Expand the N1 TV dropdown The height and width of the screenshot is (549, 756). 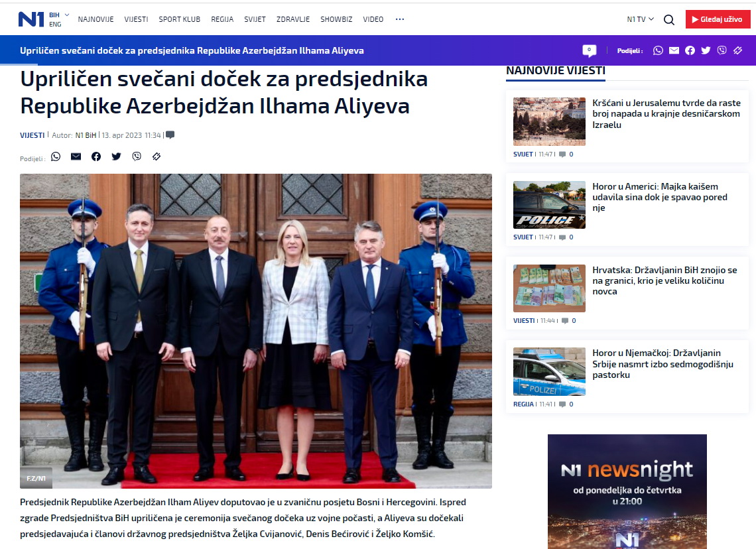click(x=640, y=19)
